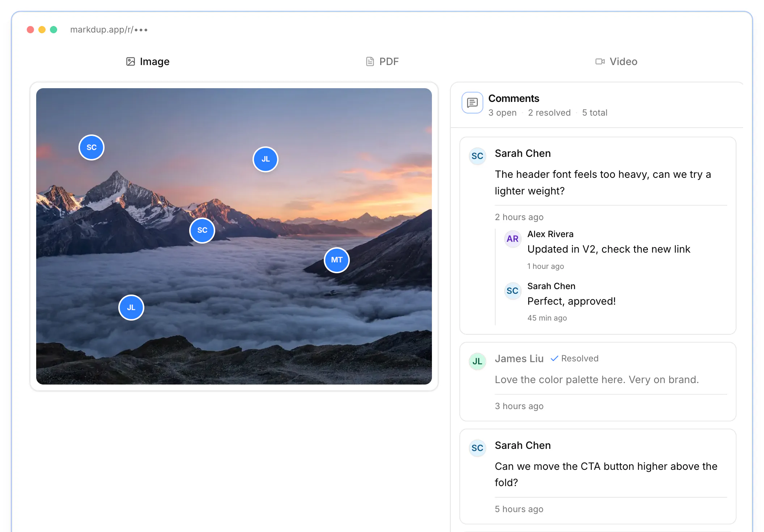This screenshot has width=764, height=532.
Task: Open 'Love the color palette here' comment
Action: tap(597, 380)
